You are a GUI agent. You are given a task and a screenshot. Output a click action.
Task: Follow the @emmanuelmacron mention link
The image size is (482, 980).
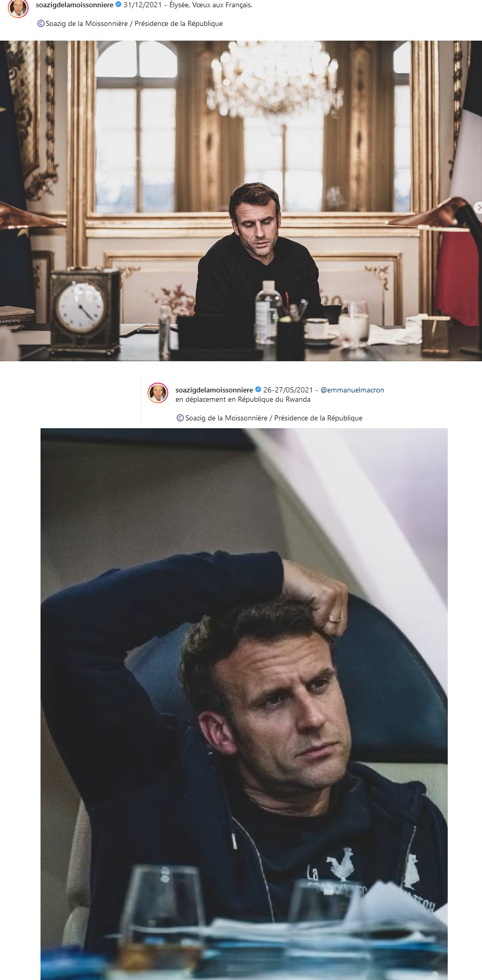pos(352,390)
